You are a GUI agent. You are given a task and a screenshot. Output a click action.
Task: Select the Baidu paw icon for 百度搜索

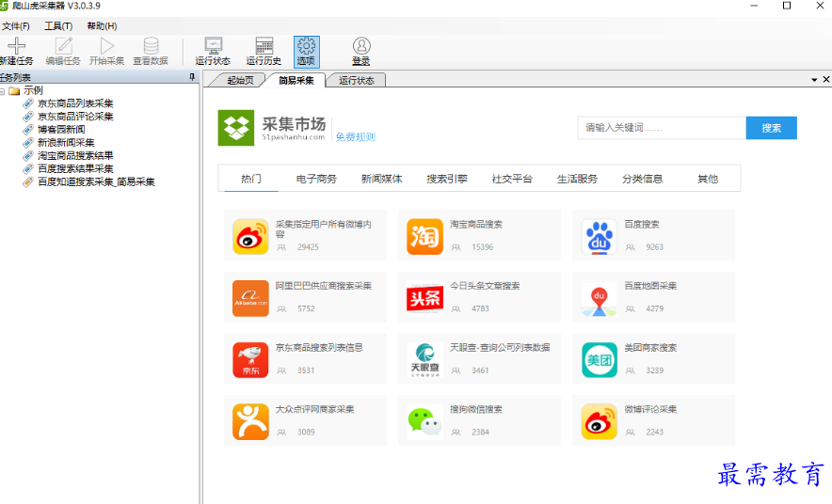(600, 236)
